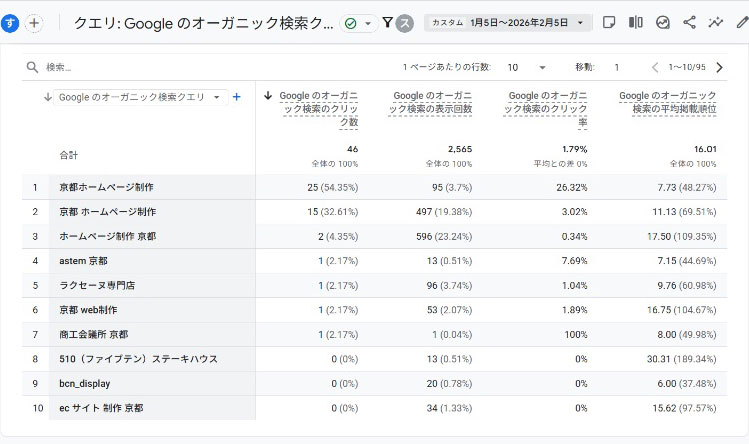Click impressions cell 596 (23.24%)

click(x=444, y=237)
